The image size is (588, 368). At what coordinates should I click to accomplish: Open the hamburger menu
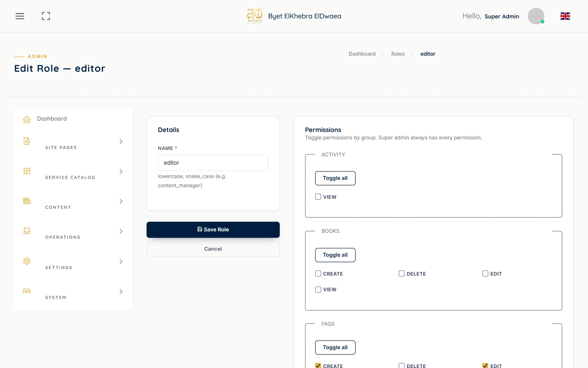pos(20,16)
